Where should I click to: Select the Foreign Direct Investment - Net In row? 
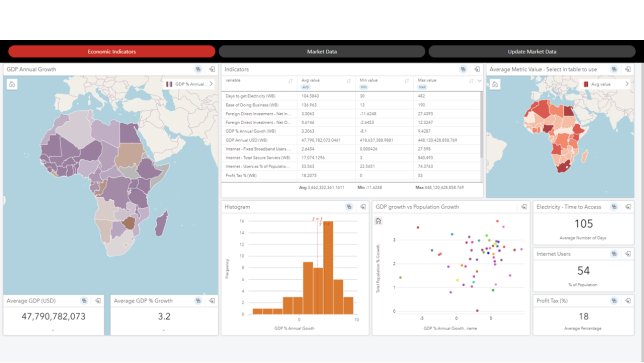[351, 113]
